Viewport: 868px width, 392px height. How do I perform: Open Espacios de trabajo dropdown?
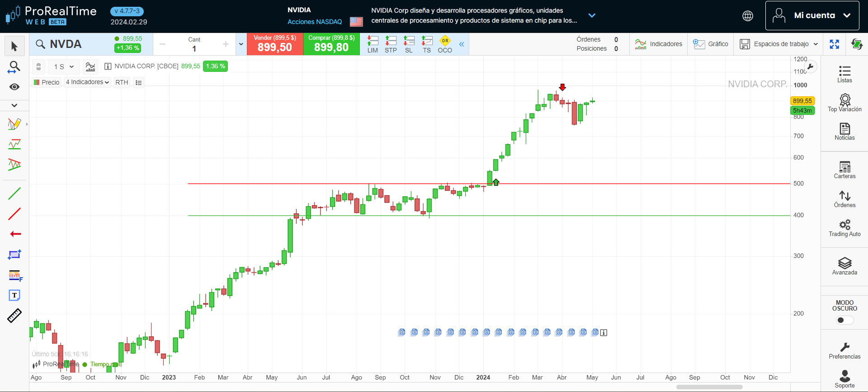click(778, 44)
